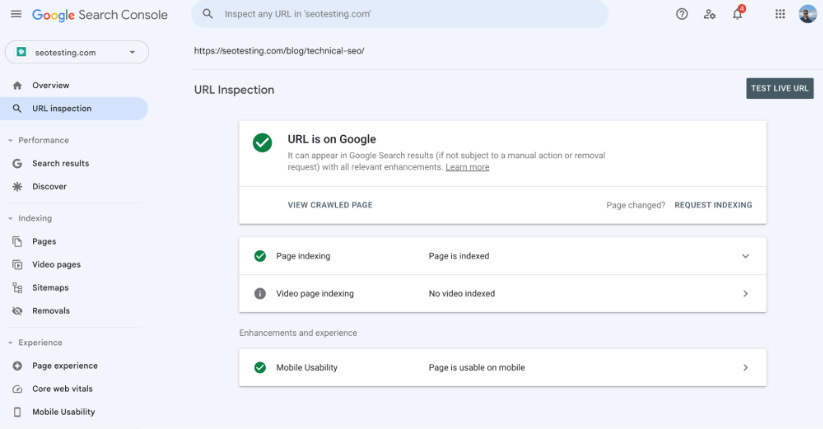Image resolution: width=823 pixels, height=429 pixels.
Task: Focus the Inspect any URL field
Action: [399, 14]
